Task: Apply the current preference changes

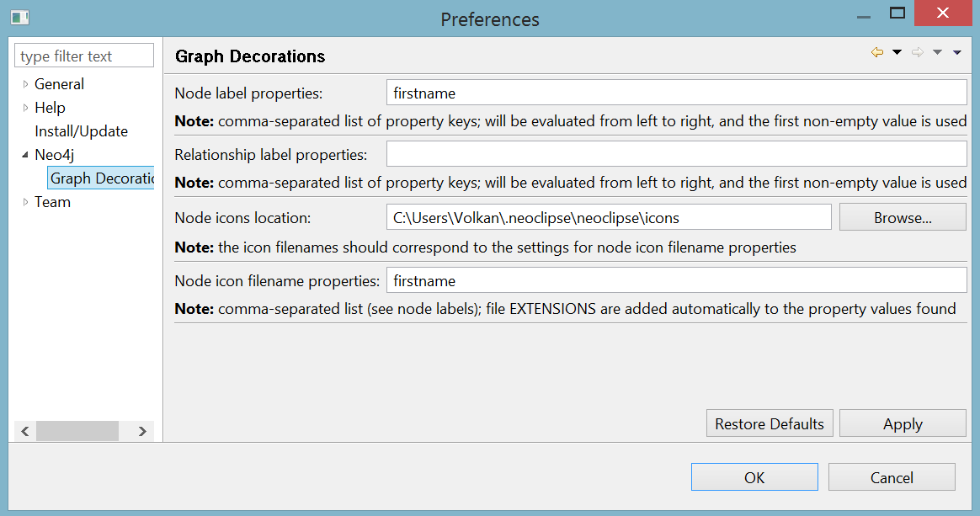Action: tap(902, 423)
